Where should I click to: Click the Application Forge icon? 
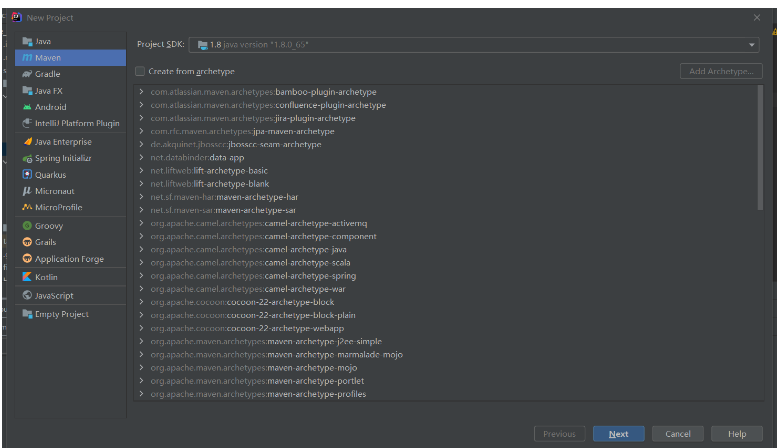coord(27,259)
